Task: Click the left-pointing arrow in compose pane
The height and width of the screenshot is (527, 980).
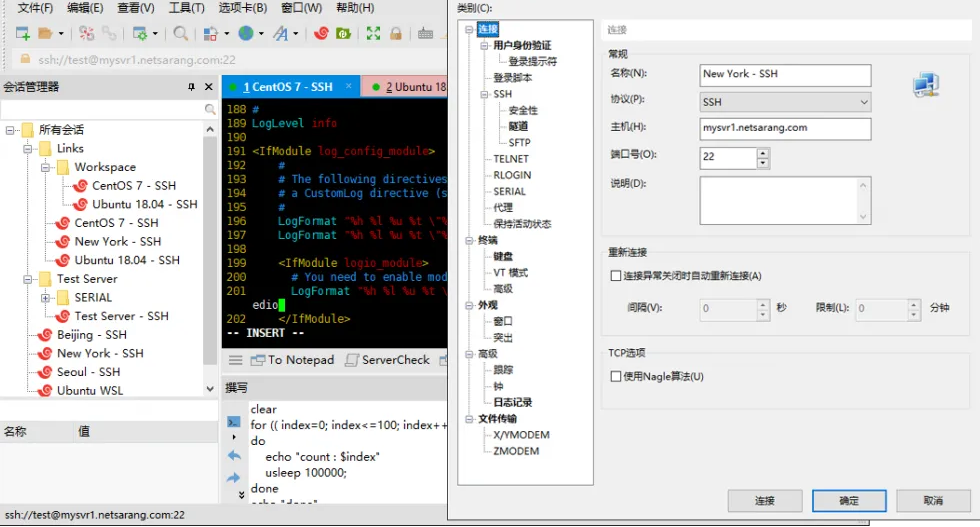Action: tap(234, 456)
